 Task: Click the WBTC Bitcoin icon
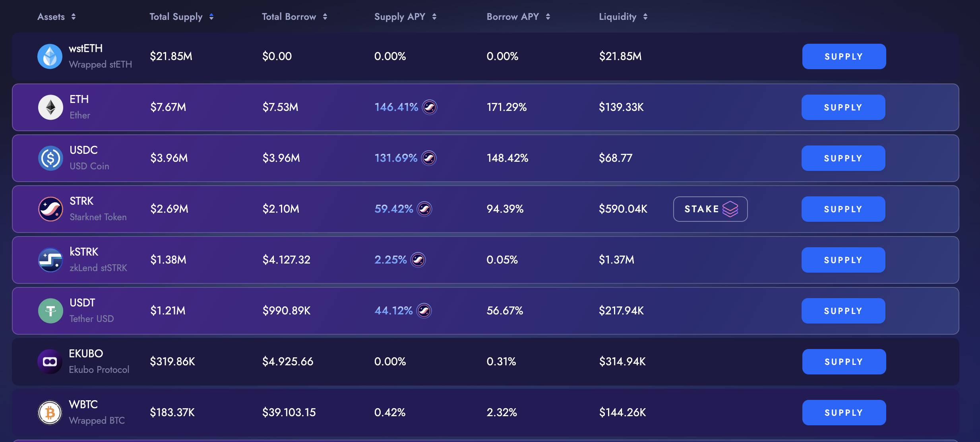[50, 413]
